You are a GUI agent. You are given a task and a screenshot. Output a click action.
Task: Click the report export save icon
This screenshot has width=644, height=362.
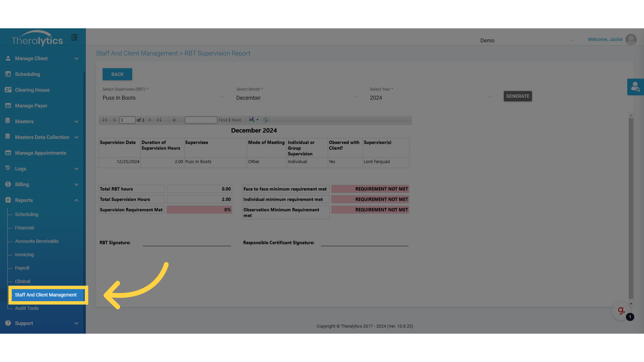252,120
